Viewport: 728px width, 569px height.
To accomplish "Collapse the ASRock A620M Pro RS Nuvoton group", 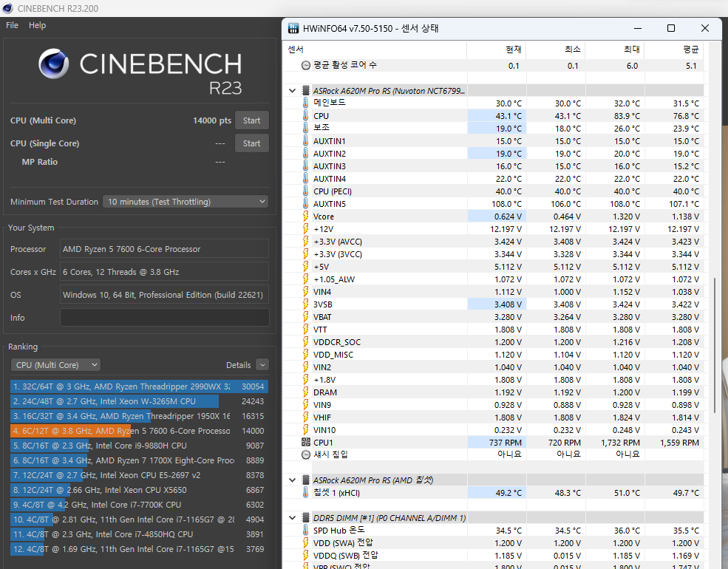I will pyautogui.click(x=292, y=90).
